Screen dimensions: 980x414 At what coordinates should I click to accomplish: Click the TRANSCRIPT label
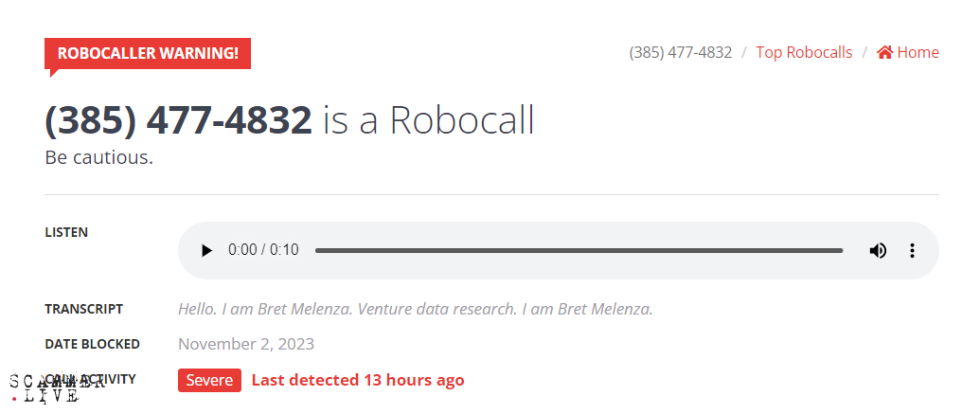83,309
